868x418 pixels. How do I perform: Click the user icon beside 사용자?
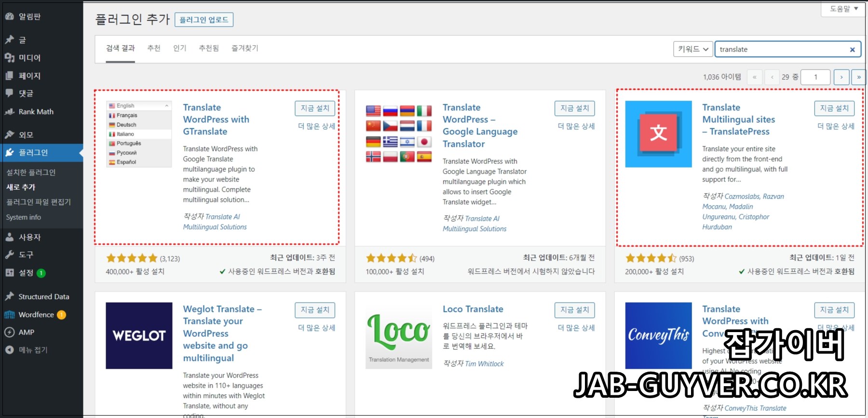coord(9,237)
